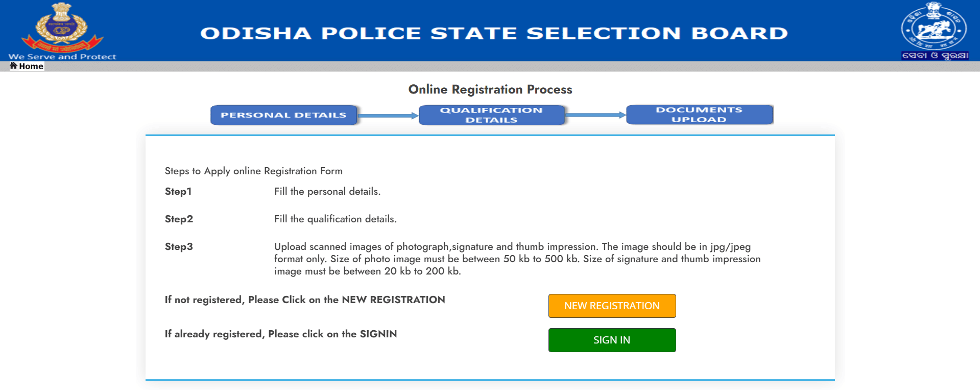
Task: Click the Odia slogan under government seal
Action: 935,55
